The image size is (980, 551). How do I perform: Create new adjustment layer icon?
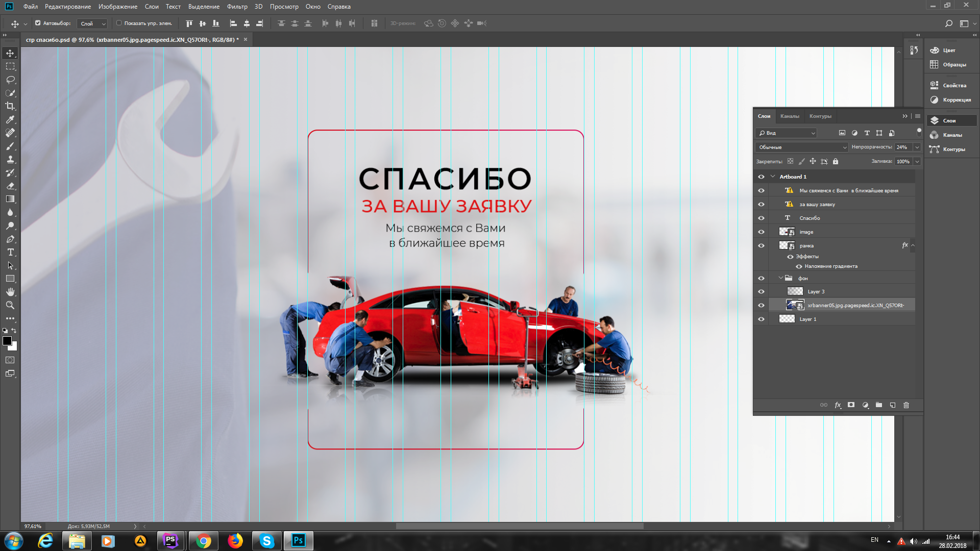pos(865,405)
